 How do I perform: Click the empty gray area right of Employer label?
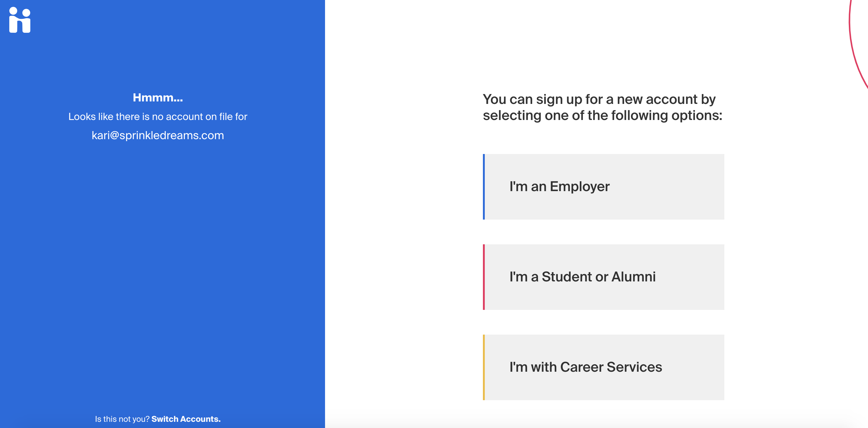tap(667, 187)
